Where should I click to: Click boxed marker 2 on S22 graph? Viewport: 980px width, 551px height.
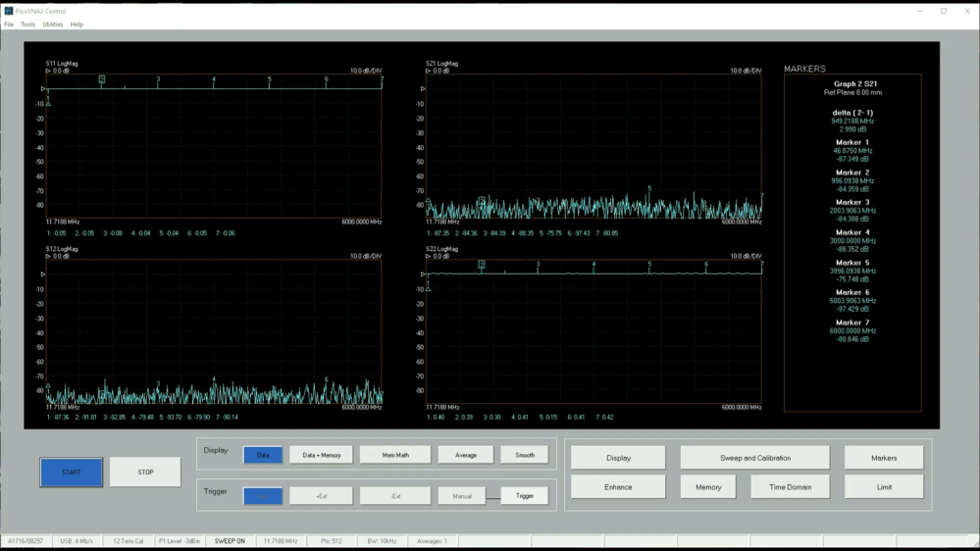[482, 265]
